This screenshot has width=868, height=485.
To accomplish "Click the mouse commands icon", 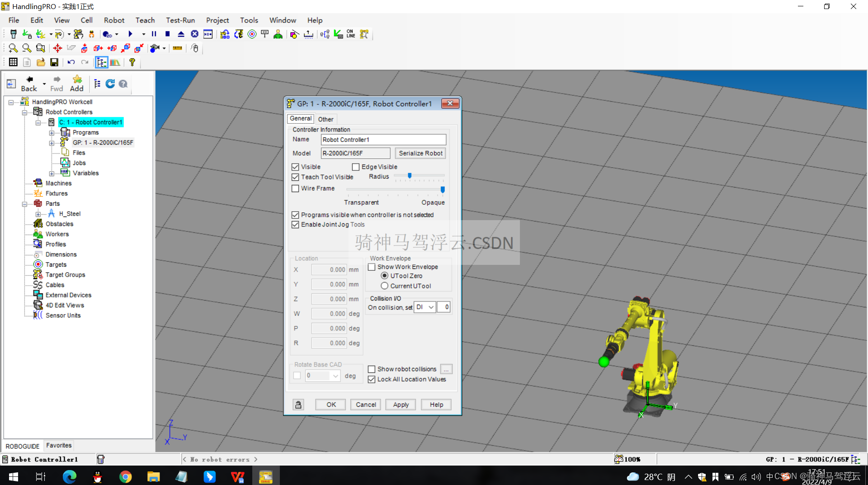I will pos(195,48).
